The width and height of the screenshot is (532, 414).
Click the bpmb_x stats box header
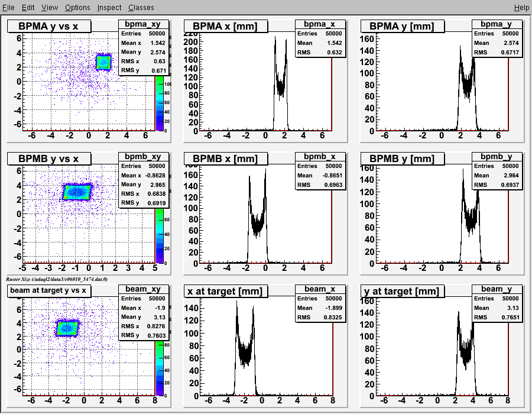[320, 157]
